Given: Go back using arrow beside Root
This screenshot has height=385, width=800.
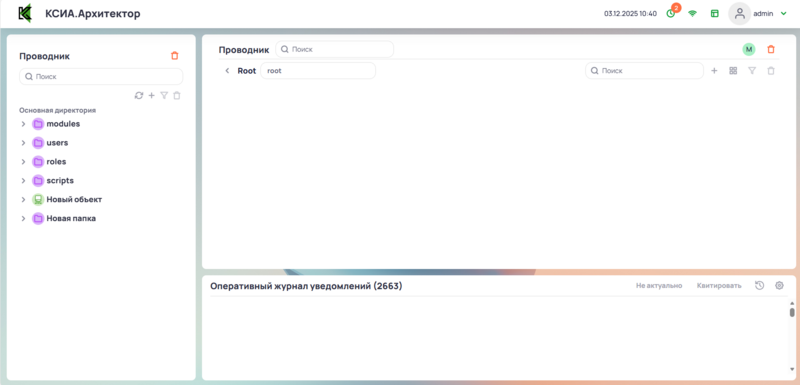Looking at the screenshot, I should coord(228,71).
